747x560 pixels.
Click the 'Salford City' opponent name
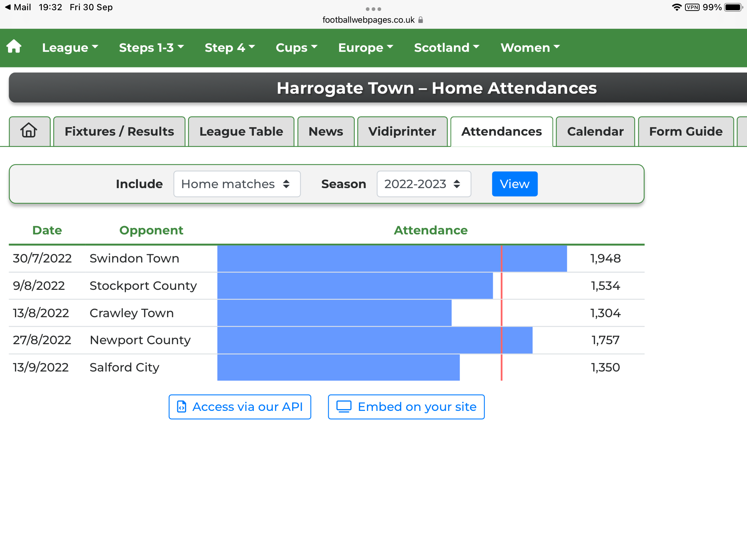tap(124, 367)
